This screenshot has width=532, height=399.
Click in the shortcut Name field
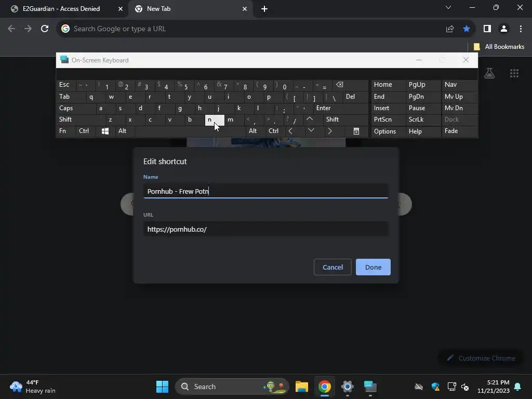265,191
